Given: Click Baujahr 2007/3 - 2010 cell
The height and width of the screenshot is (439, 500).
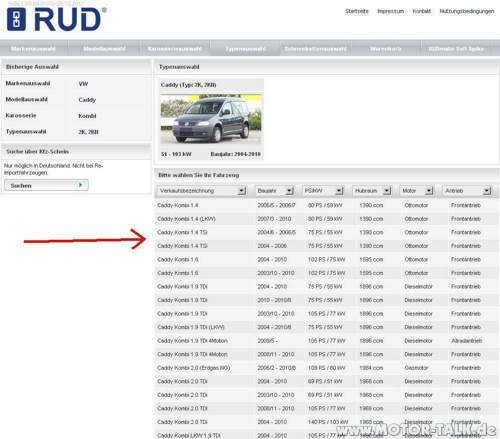Looking at the screenshot, I should pos(274,219).
